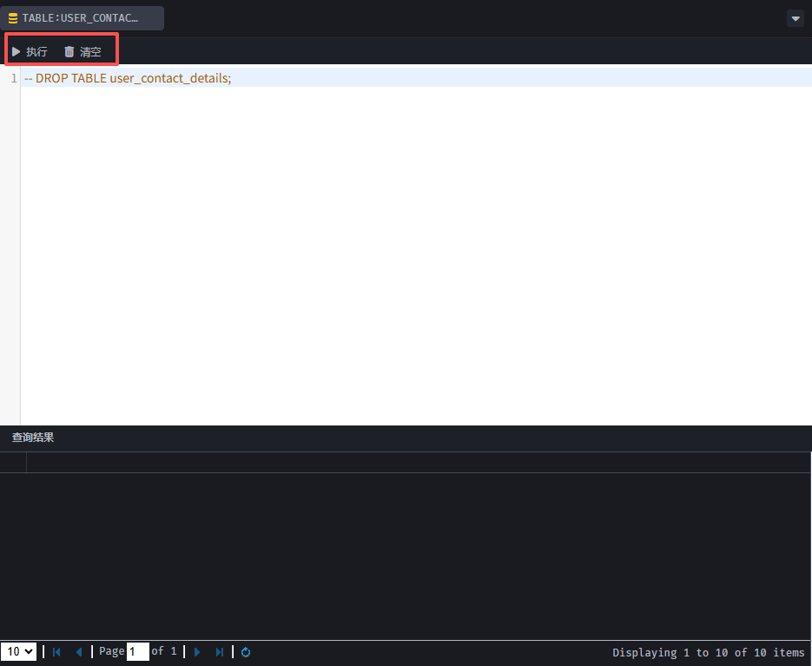
Task: Open the page size selector showing 10
Action: (19, 652)
